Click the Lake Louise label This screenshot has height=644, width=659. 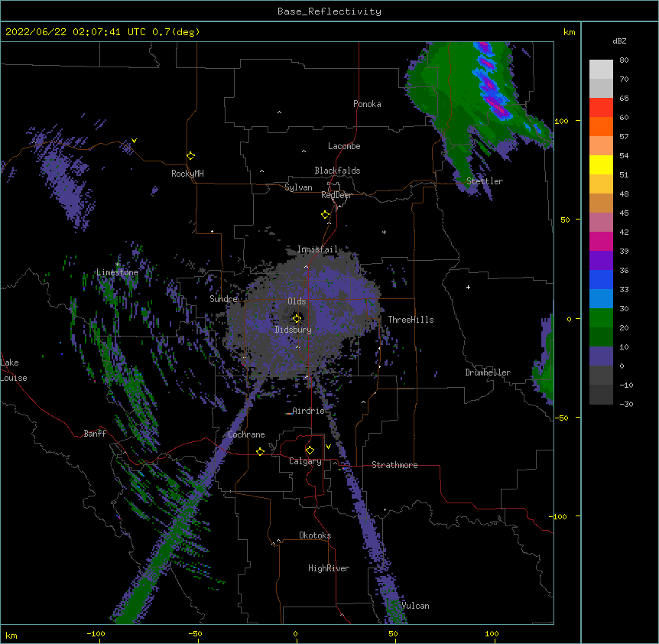coord(14,370)
